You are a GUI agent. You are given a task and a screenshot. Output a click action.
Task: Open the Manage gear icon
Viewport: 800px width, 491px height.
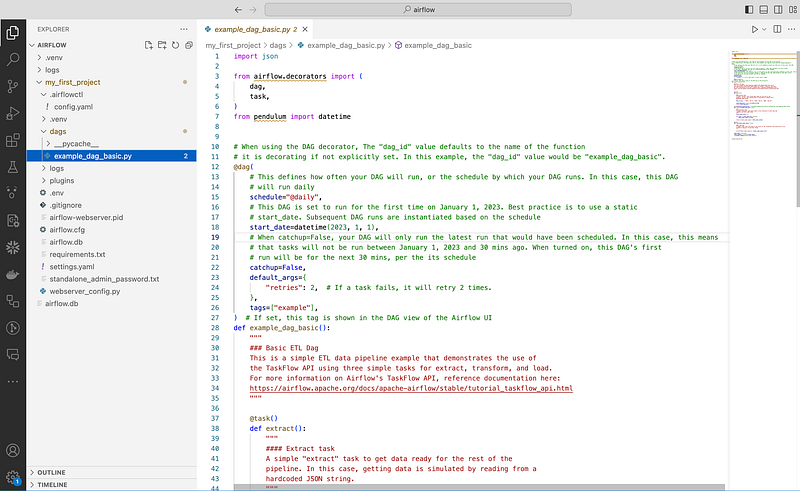tap(13, 477)
